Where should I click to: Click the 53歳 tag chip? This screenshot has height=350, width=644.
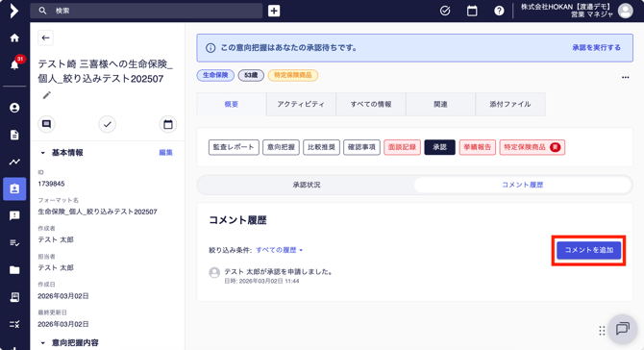click(251, 75)
